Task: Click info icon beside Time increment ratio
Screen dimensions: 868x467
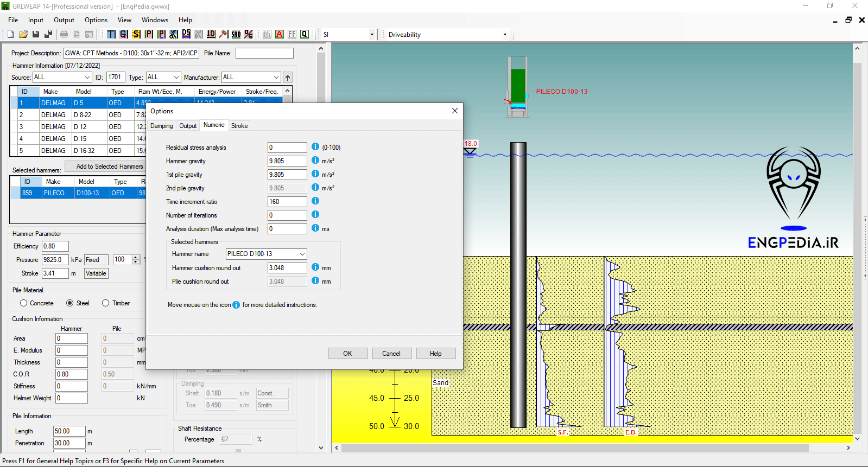Action: point(315,201)
